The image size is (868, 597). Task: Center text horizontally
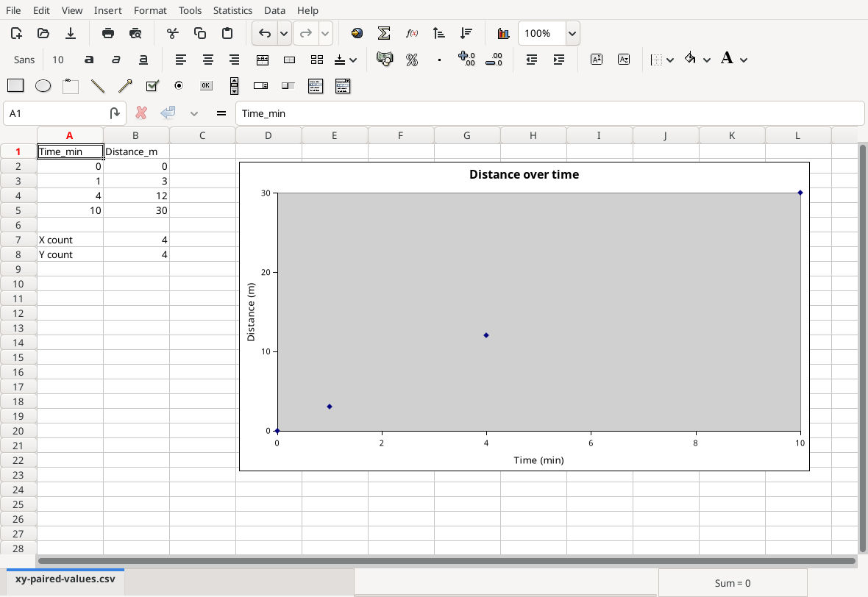[x=207, y=60]
